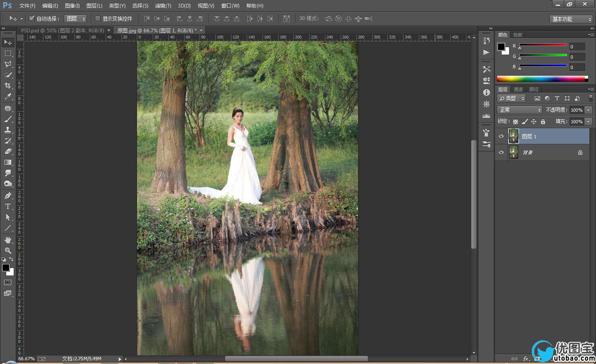Toggle lock image pixels brush icon
This screenshot has width=596, height=364.
coord(525,122)
